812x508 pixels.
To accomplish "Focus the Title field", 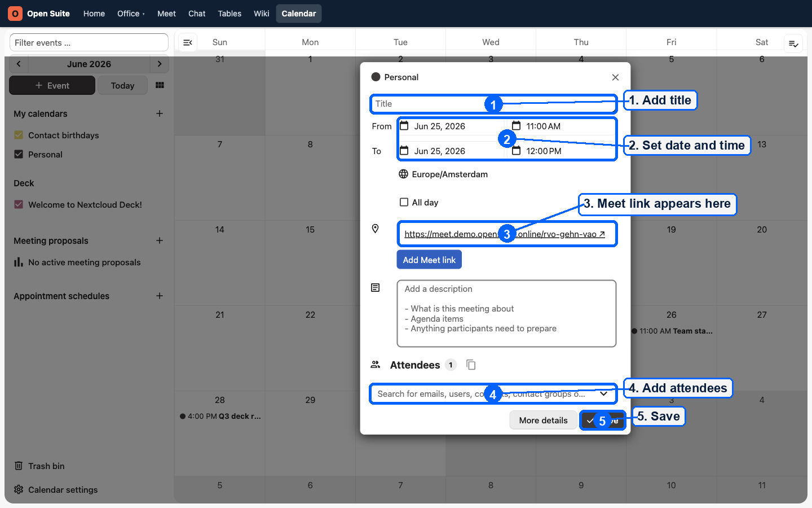I will tap(493, 103).
